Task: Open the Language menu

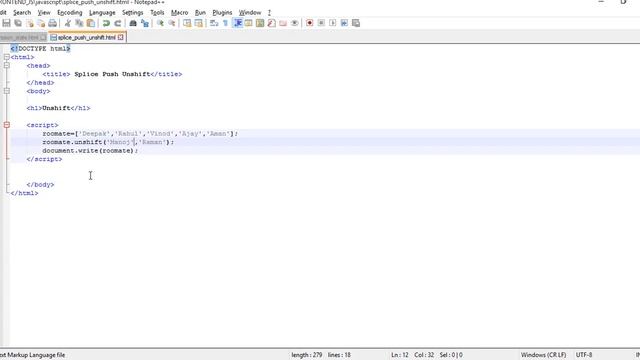Action: tap(102, 13)
